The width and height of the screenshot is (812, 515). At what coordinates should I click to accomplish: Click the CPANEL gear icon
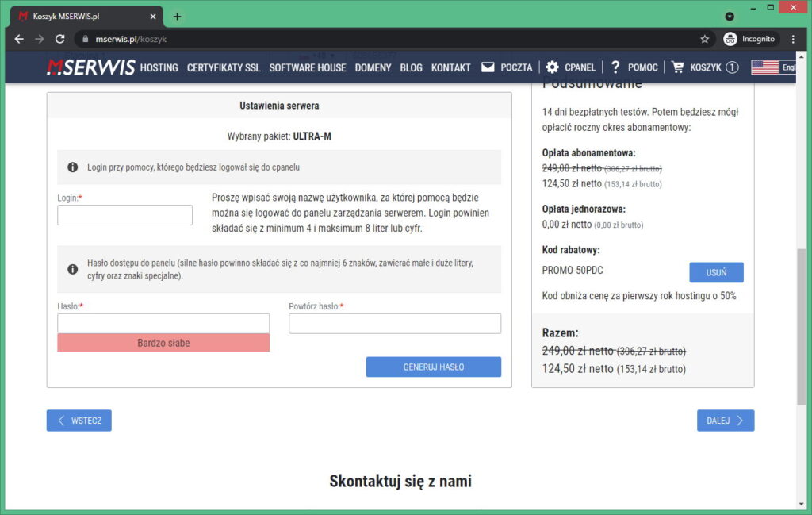pos(552,67)
